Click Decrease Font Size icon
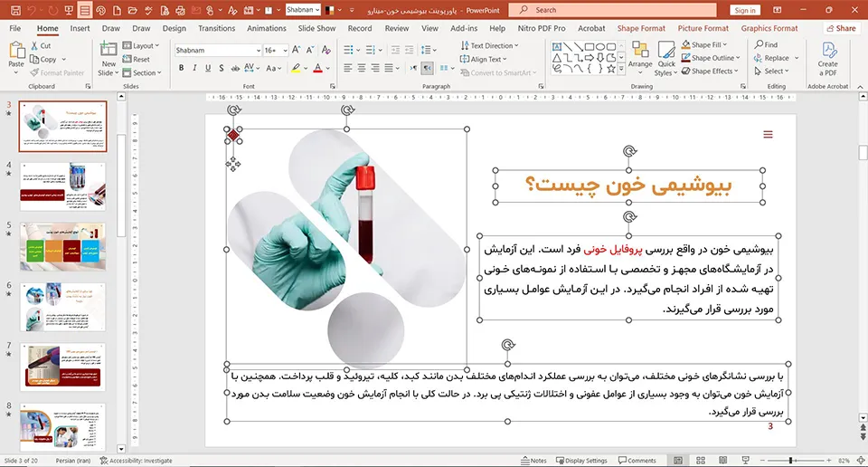This screenshot has height=467, width=868. pyautogui.click(x=310, y=50)
